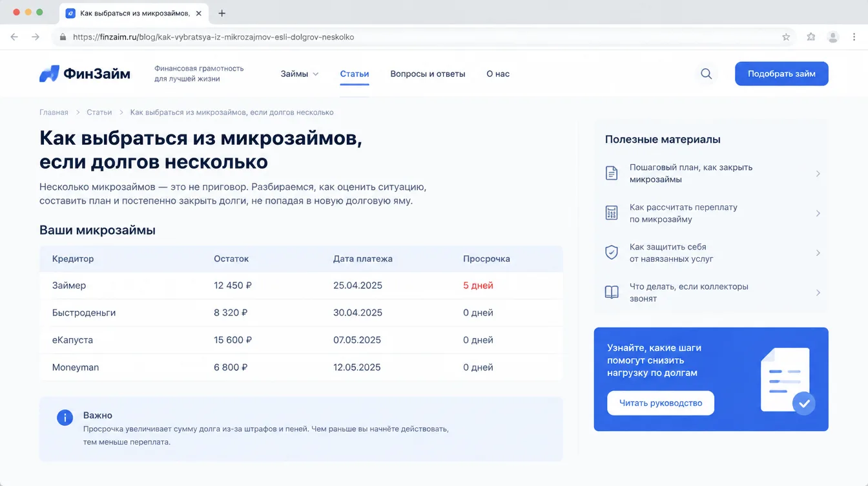
Task: Click the Дата платежа column header
Action: click(363, 259)
